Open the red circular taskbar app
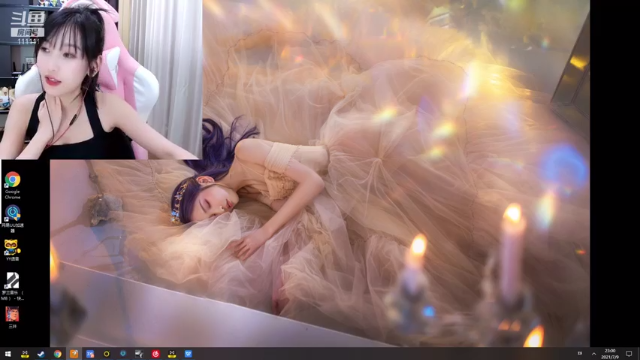Image resolution: width=640 pixels, height=360 pixels. pos(156,354)
